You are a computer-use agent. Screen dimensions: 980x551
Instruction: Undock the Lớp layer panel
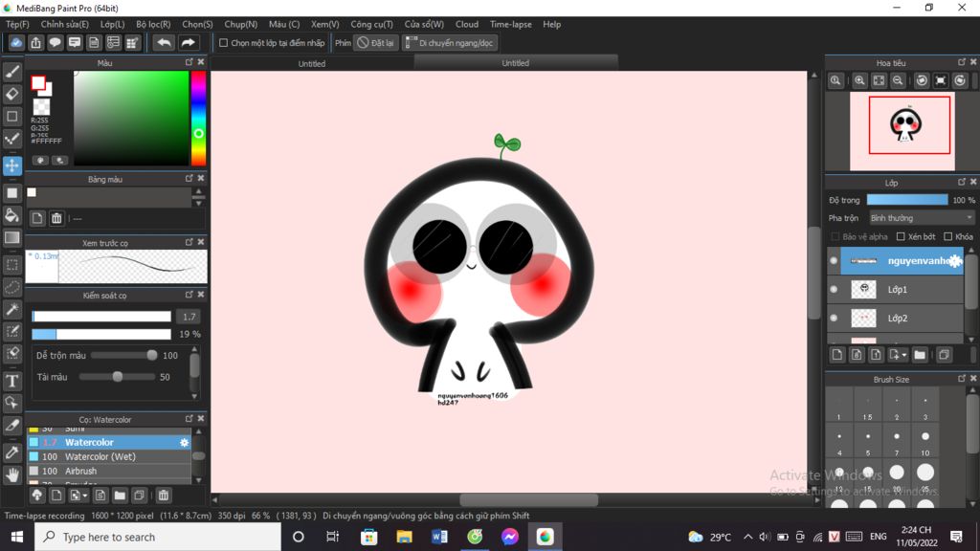(961, 182)
